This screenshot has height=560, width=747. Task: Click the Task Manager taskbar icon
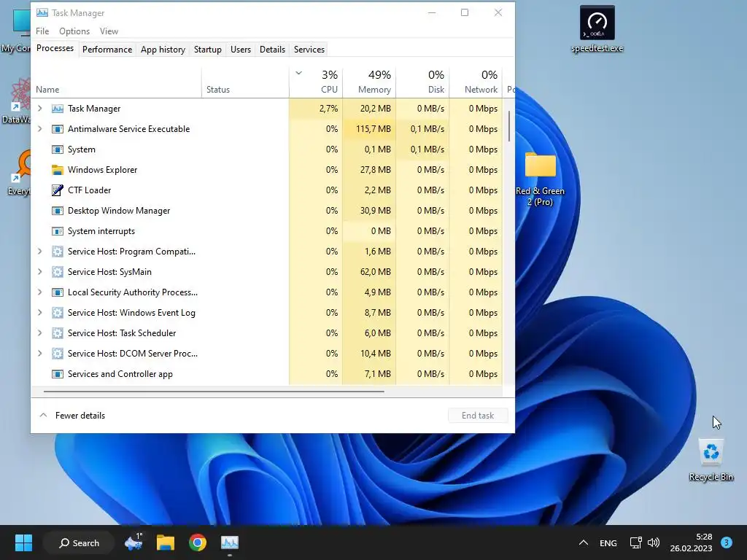click(x=230, y=542)
